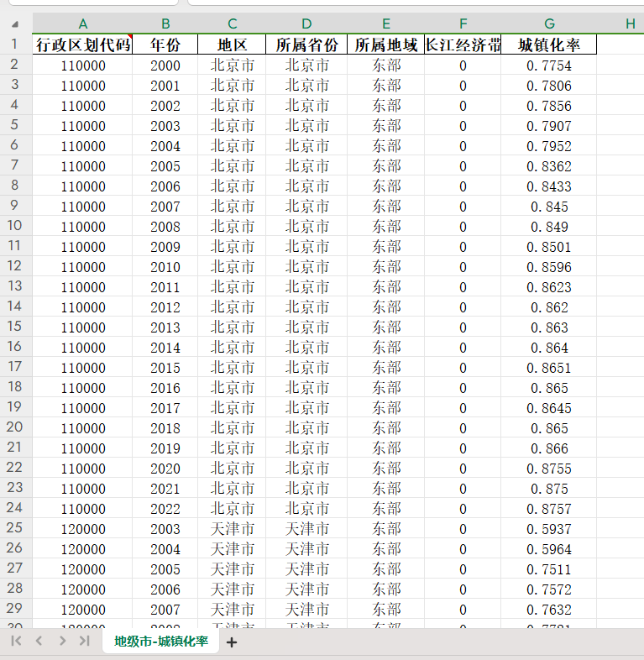Select row 29 header
The image size is (644, 660).
[15, 609]
